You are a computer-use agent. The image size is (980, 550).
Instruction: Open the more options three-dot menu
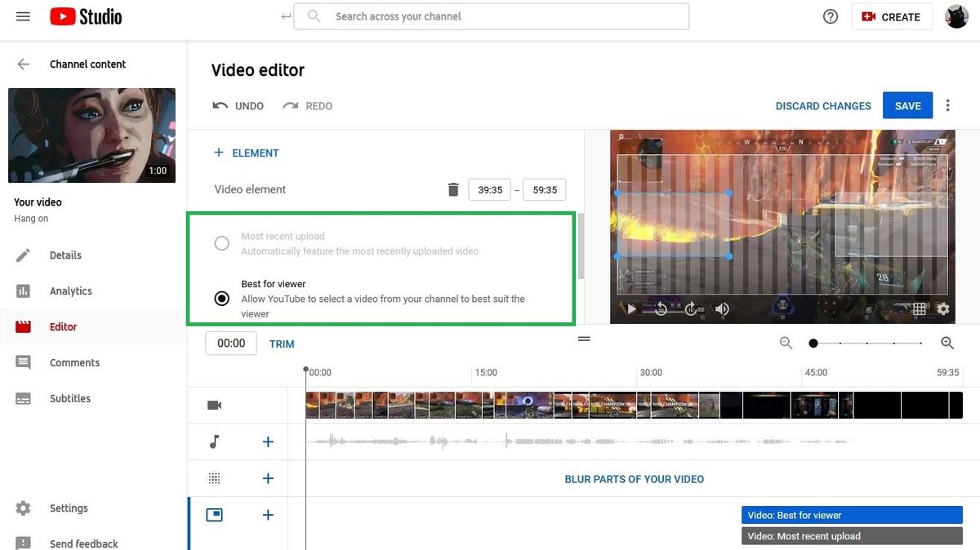click(948, 105)
